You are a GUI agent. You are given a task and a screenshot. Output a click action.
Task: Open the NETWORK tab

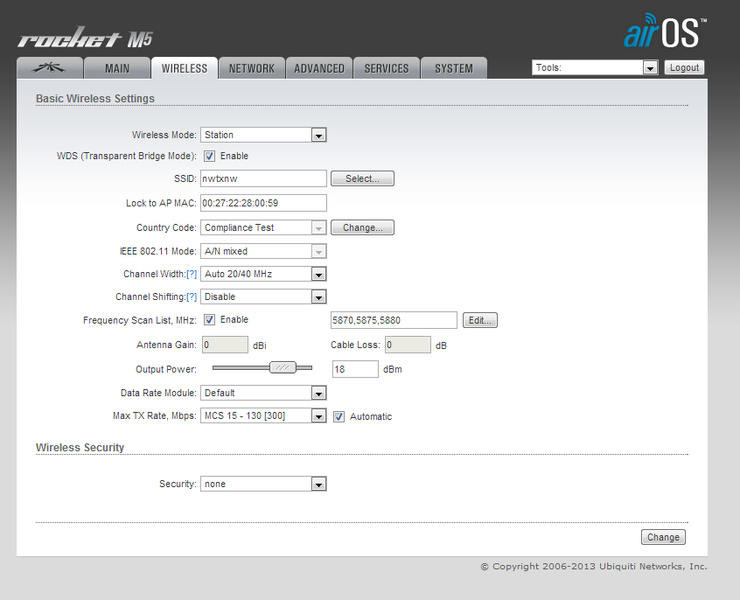[252, 68]
